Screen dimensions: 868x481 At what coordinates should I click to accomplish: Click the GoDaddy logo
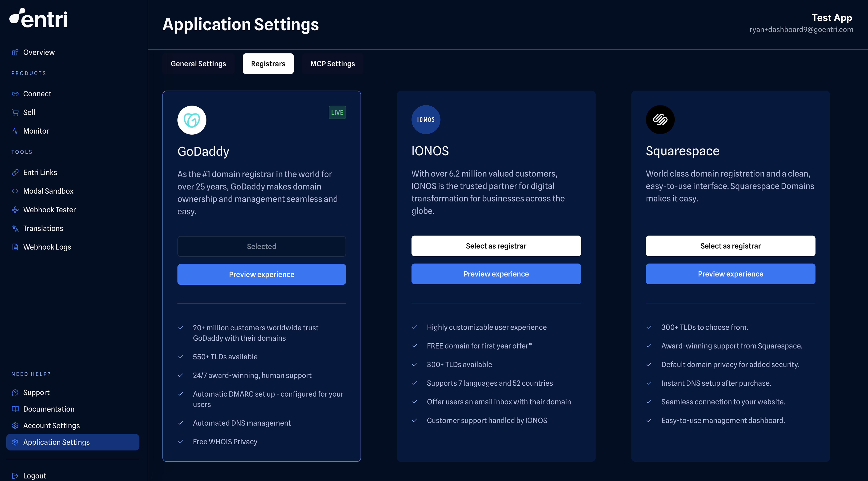pos(192,120)
